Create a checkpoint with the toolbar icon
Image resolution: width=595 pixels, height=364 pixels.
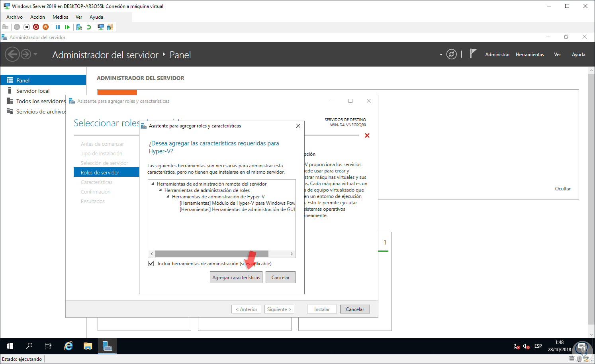pos(79,27)
